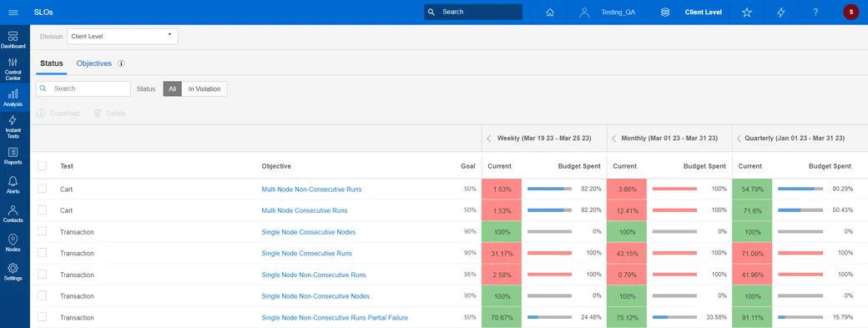This screenshot has height=328, width=868.
Task: Click the Weekly period previous chevron
Action: 489,139
